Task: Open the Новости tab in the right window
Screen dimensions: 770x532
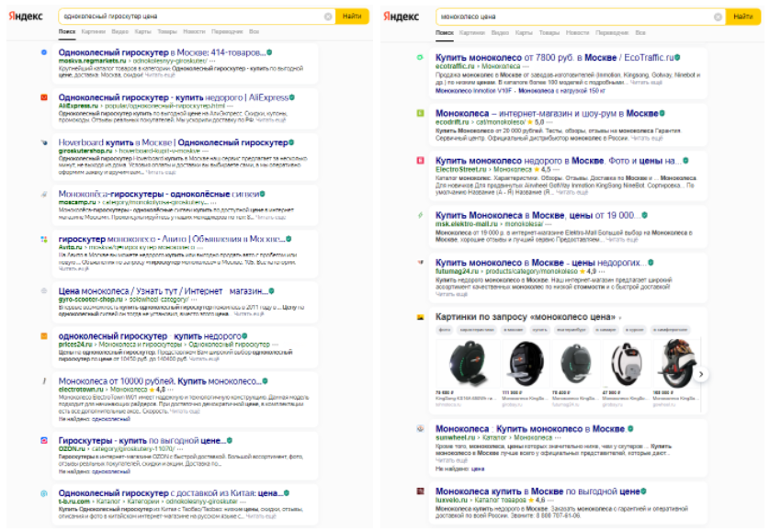Action: (577, 33)
